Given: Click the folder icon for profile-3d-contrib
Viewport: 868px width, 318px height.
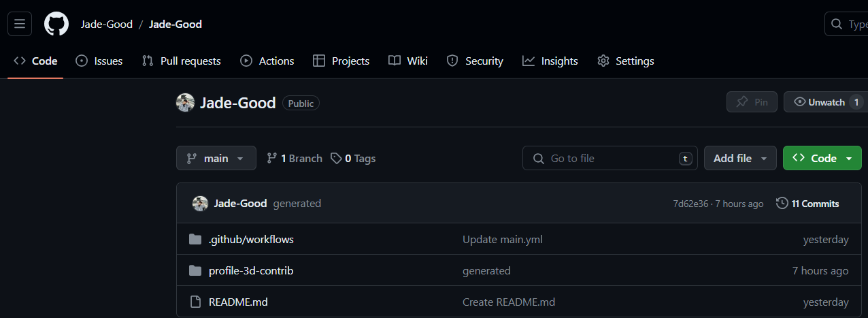Looking at the screenshot, I should click(195, 270).
